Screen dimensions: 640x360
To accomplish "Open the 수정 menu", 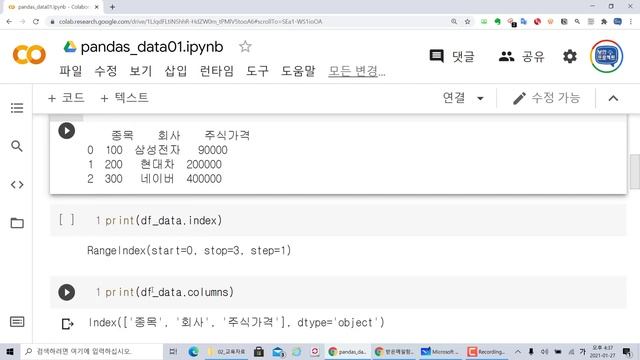I will (106, 71).
